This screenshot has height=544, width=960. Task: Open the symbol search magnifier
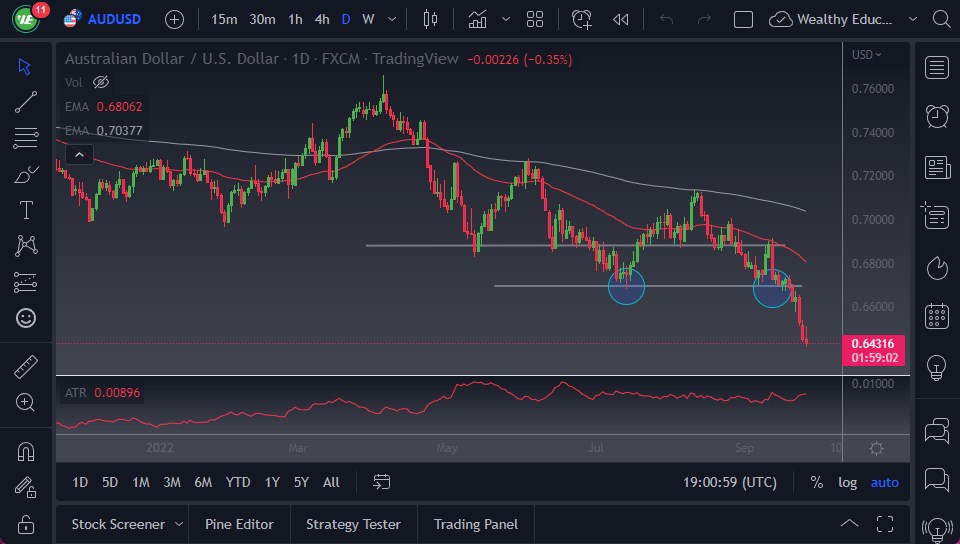point(939,19)
